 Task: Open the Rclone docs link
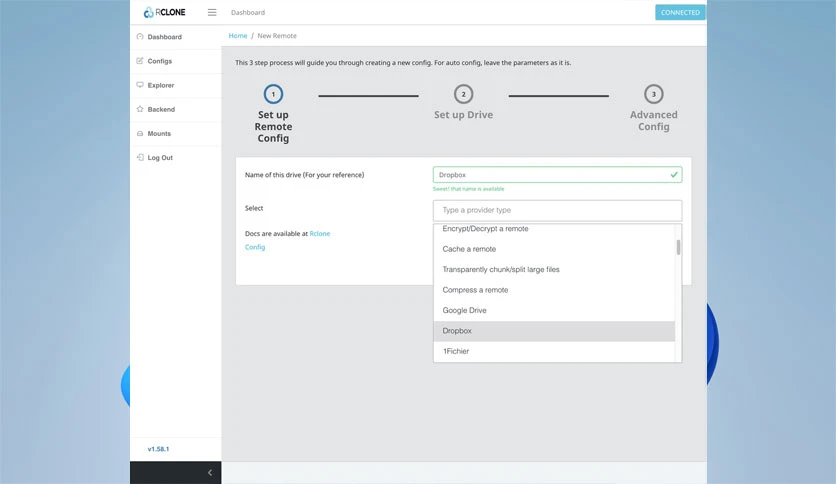tap(320, 233)
